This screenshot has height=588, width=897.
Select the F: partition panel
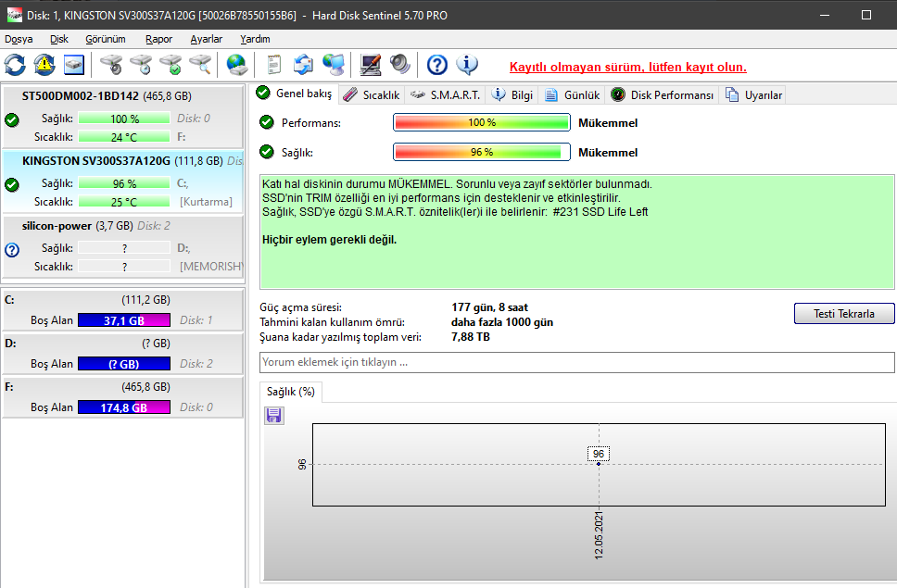click(x=123, y=397)
